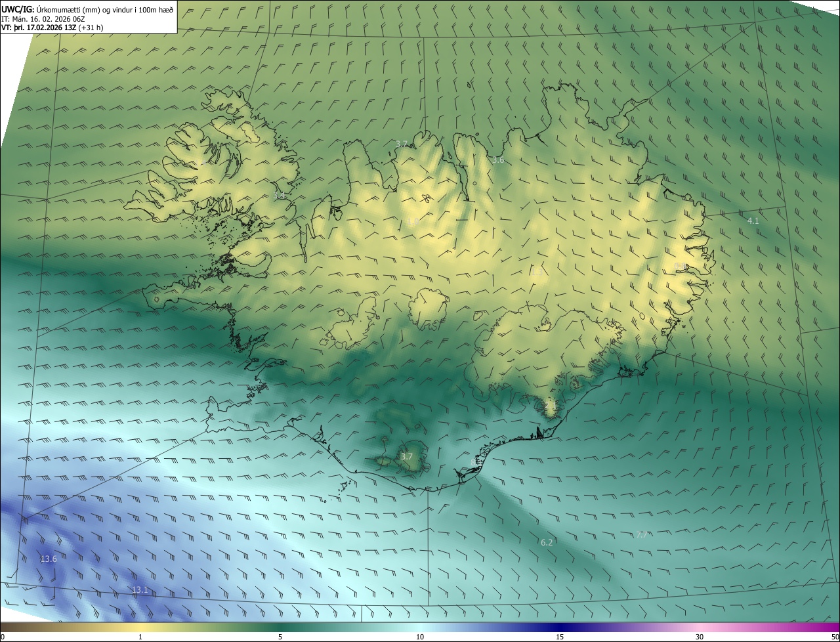Select the 13.1 value label on the map
Screen dimensions: 840x642
click(140, 590)
